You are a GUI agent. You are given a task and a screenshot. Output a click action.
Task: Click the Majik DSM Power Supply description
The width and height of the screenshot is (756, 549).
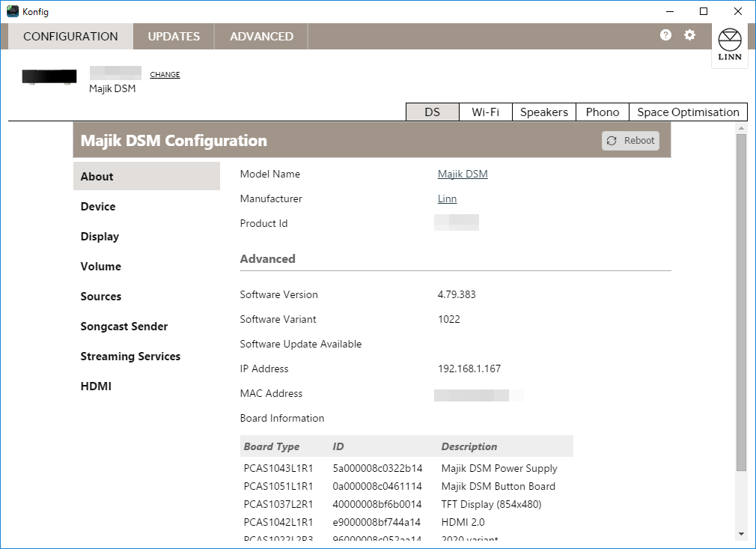coord(499,468)
